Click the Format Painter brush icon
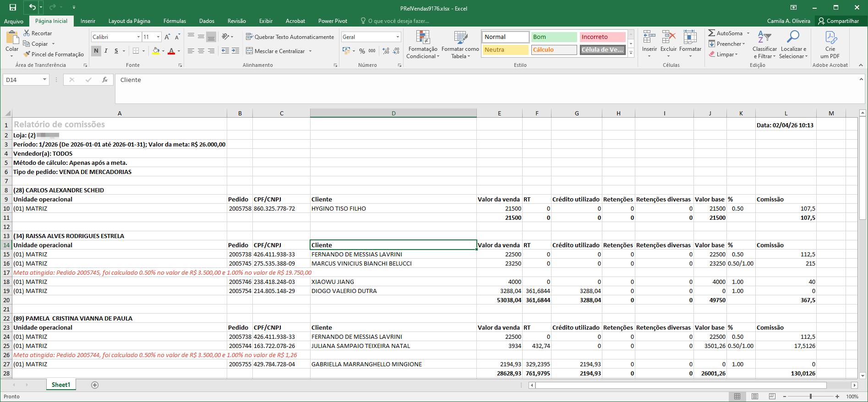Viewport: 868px width, 402px height. [27, 54]
